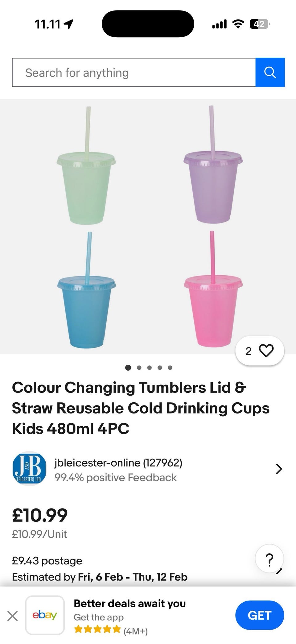Tap the Wi-Fi status icon

pos(238,24)
